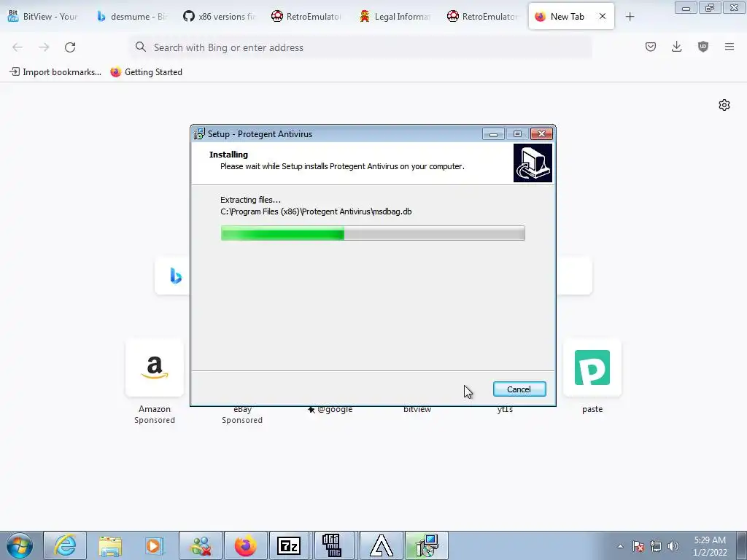The height and width of the screenshot is (560, 747).
Task: Go back to the previous page
Action: click(18, 47)
